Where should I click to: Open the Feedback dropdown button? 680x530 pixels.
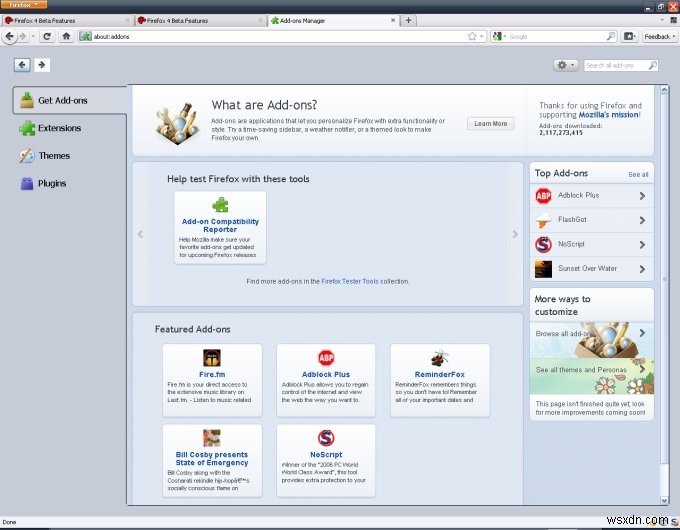(660, 36)
